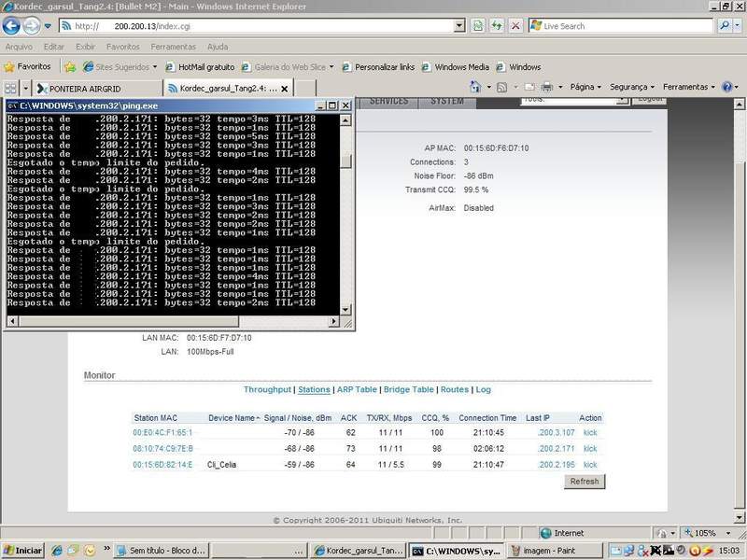Click the Refresh button below stations table
Viewport: 747px width, 560px height.
click(x=585, y=482)
